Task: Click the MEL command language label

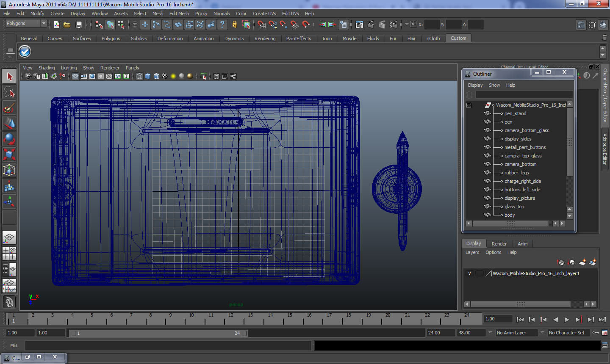Action: click(14, 345)
